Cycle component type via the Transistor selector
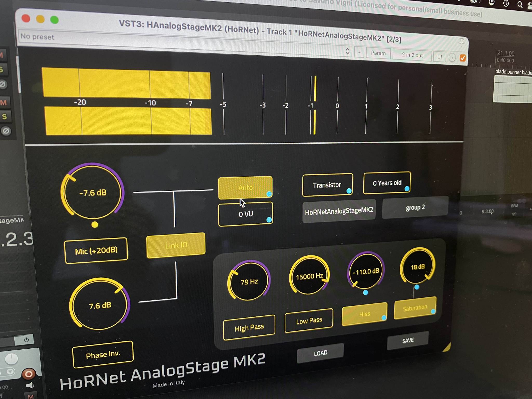This screenshot has height=399, width=532. pos(327,185)
